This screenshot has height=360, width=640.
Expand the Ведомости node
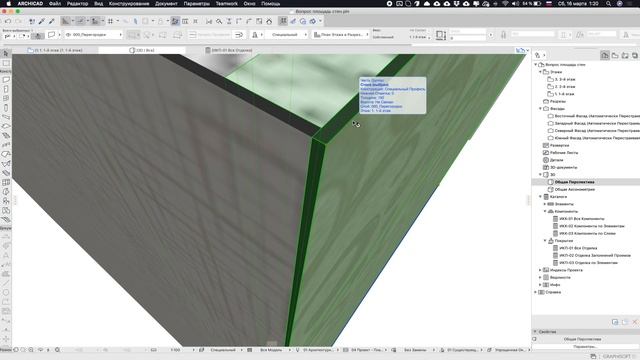540,278
